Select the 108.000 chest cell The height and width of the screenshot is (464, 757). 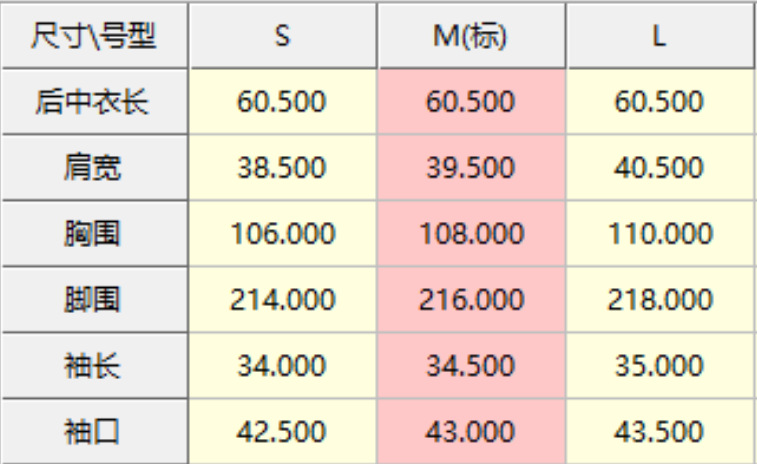click(472, 234)
